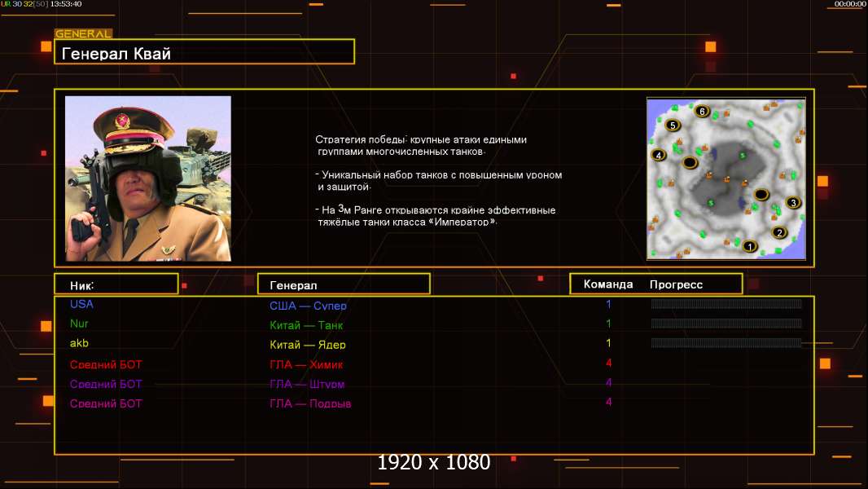Select player 'Nur' in the list
Image resolution: width=868 pixels, height=489 pixels.
click(x=79, y=324)
